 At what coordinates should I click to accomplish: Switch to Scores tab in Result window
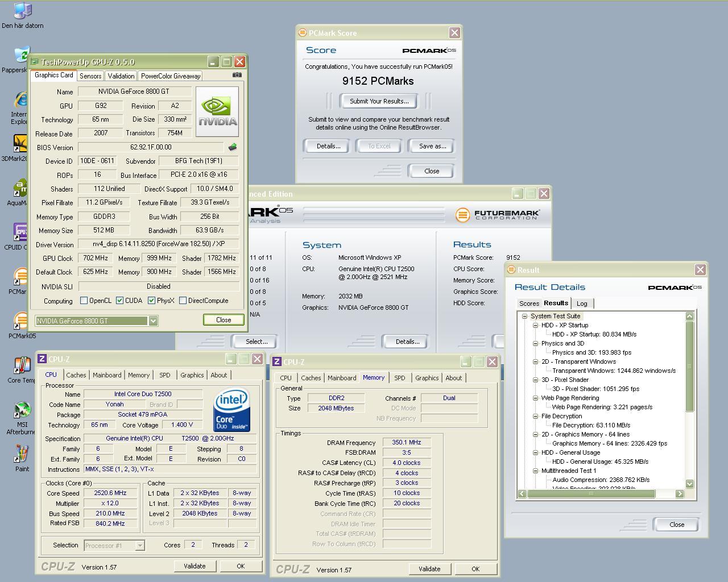click(x=529, y=304)
